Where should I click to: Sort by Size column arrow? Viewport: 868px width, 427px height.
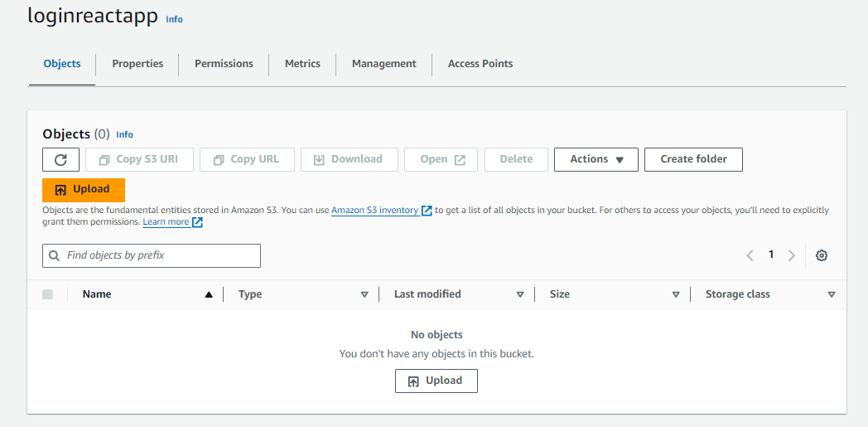click(x=676, y=294)
